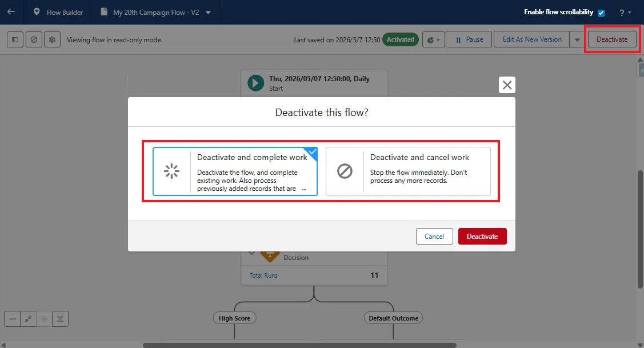Screen dimensions: 644x348
Task: Zoom in with the plus button
Action: 44,319
